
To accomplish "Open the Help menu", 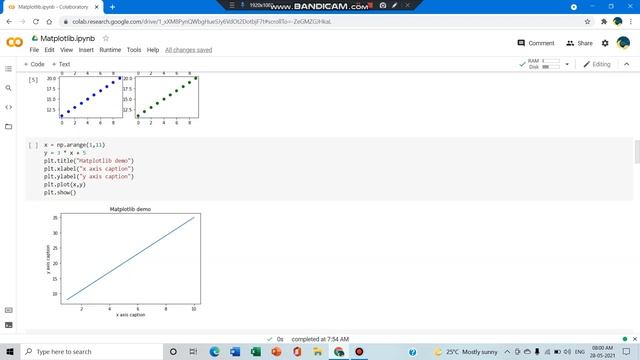I will [153, 50].
